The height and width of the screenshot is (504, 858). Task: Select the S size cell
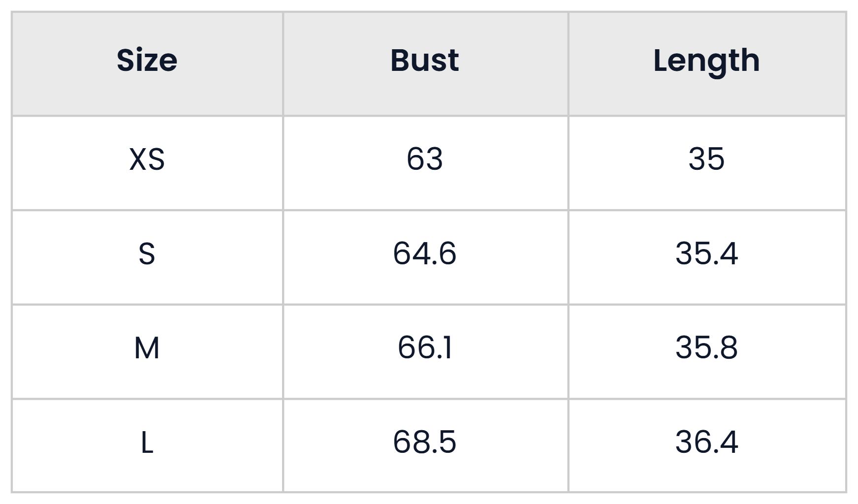tap(147, 257)
